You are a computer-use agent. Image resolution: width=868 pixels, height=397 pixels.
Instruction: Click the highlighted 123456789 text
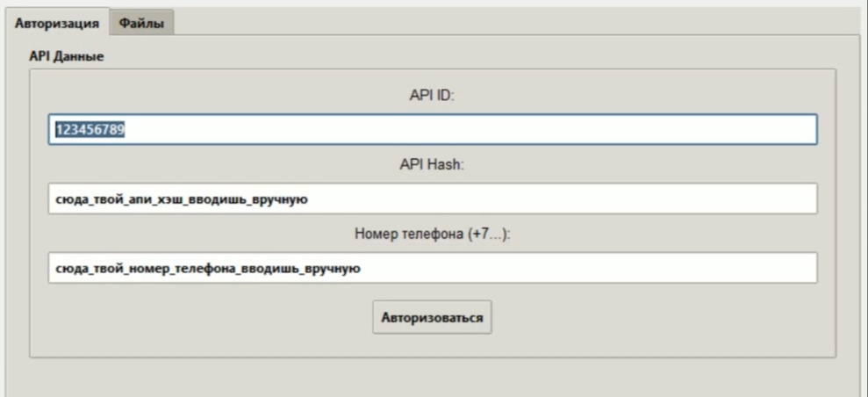click(92, 129)
